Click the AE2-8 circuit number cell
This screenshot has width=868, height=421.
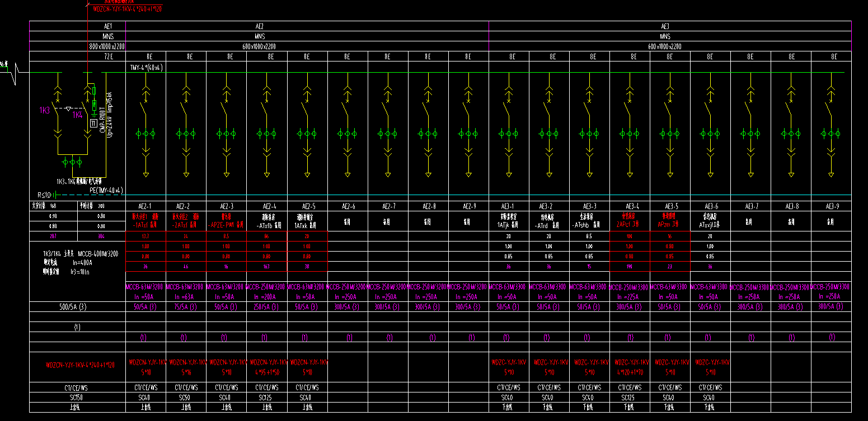tap(428, 206)
